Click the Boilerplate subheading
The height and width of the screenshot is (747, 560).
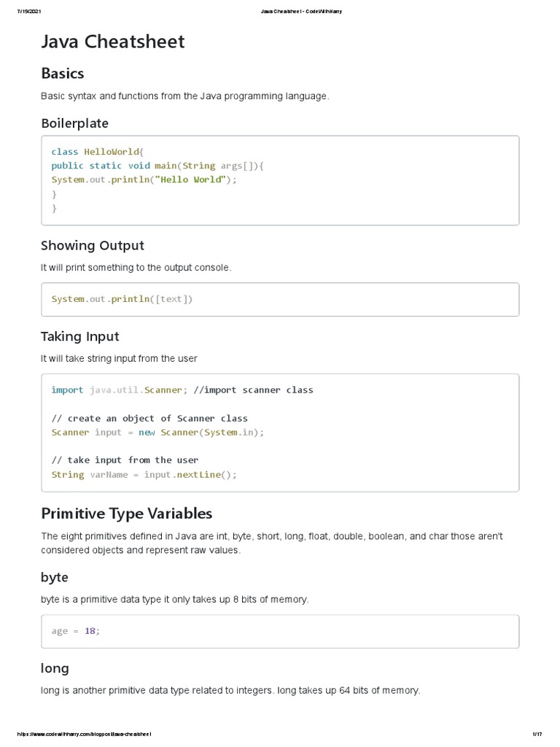(x=74, y=123)
